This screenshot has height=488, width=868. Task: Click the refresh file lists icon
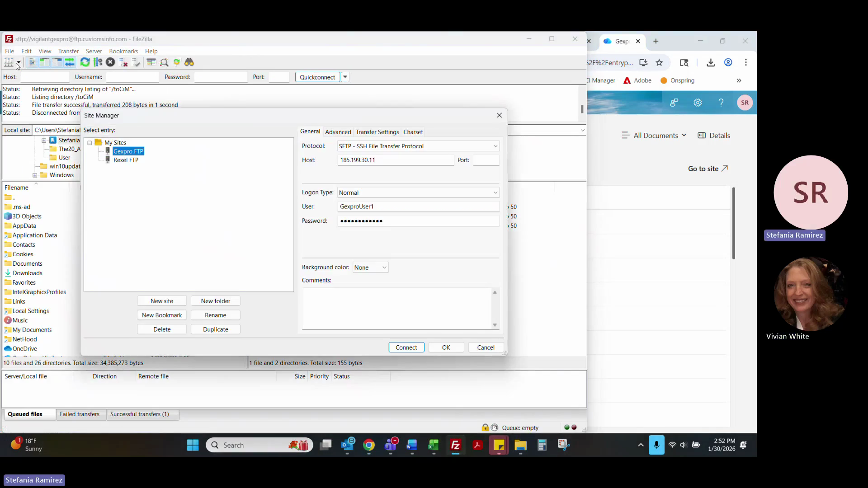pyautogui.click(x=85, y=62)
